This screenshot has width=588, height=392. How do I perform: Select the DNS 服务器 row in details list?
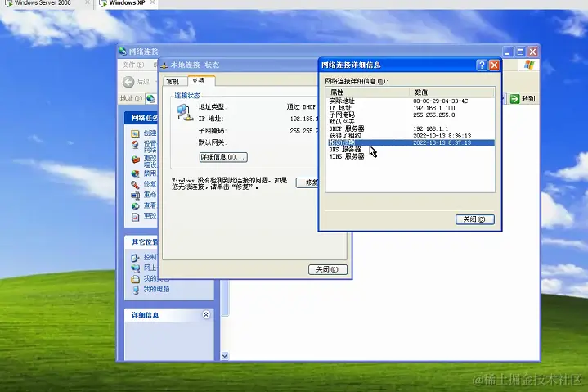pos(411,150)
